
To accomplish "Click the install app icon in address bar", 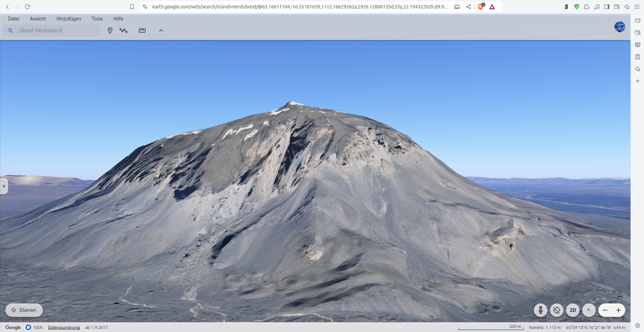I will [x=457, y=7].
